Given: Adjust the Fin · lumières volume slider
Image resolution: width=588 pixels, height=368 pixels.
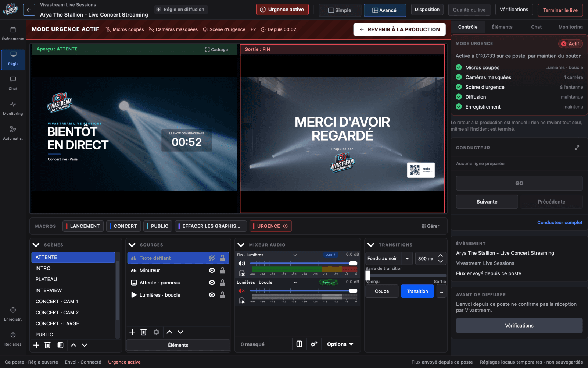Looking at the screenshot, I should click(x=304, y=263).
